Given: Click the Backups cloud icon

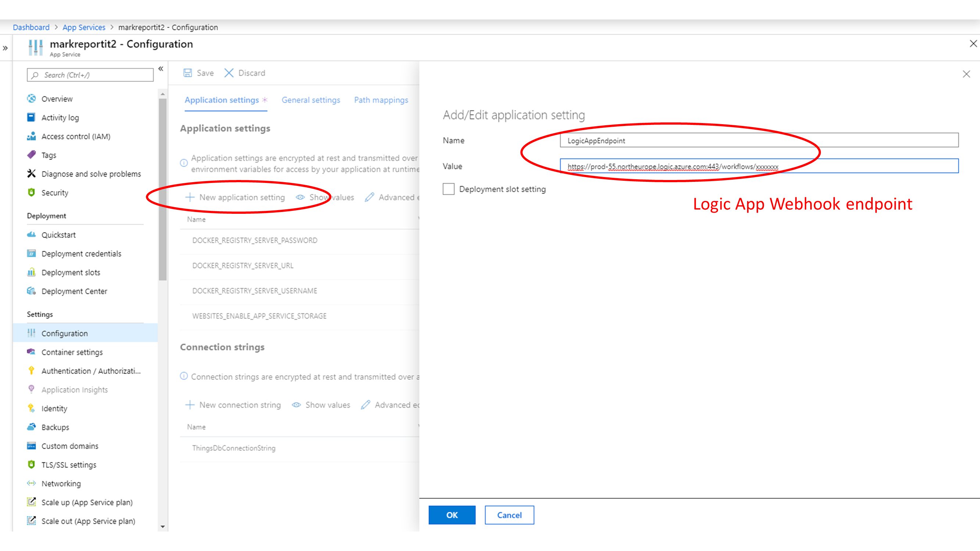Looking at the screenshot, I should (x=31, y=426).
